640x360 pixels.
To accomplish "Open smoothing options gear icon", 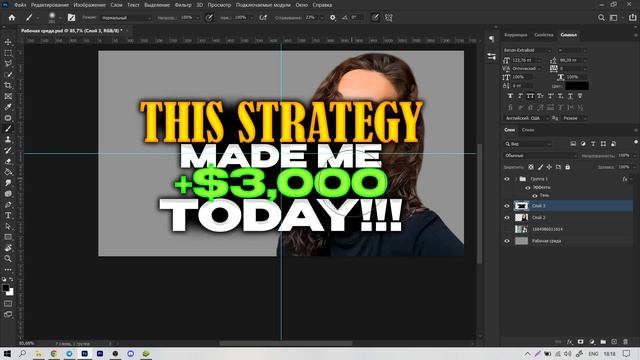I will pyautogui.click(x=333, y=18).
